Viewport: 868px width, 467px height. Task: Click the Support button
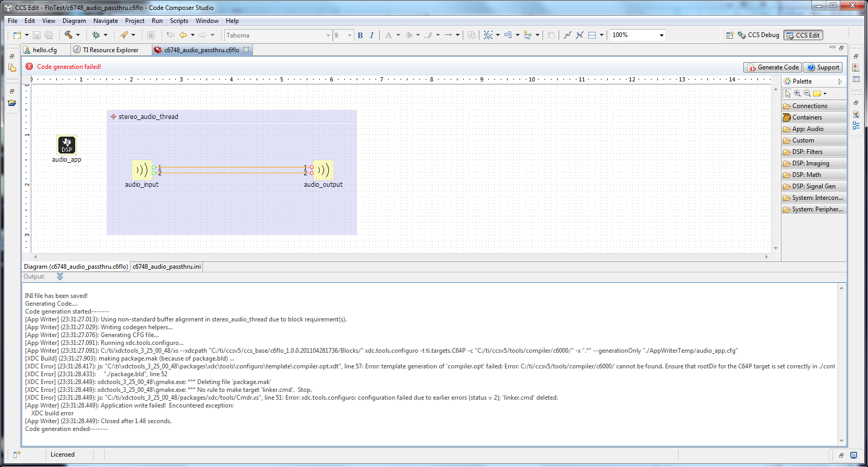point(823,67)
